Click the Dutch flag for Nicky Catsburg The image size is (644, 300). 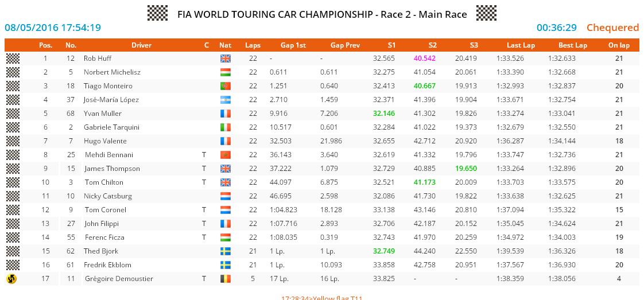pyautogui.click(x=226, y=196)
